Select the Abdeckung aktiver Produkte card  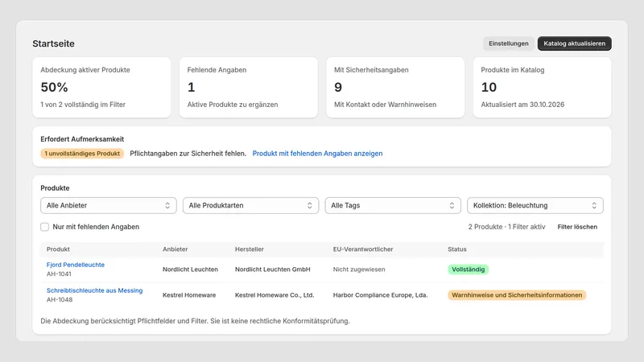click(x=101, y=88)
